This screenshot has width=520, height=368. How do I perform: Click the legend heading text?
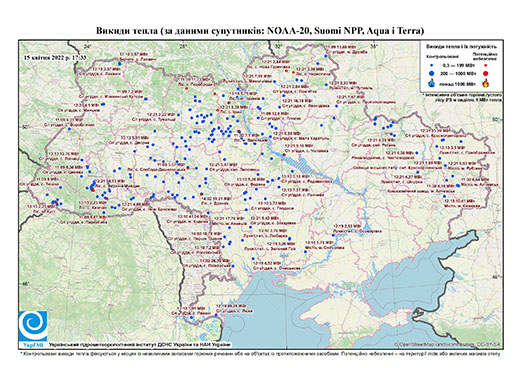pos(461,46)
